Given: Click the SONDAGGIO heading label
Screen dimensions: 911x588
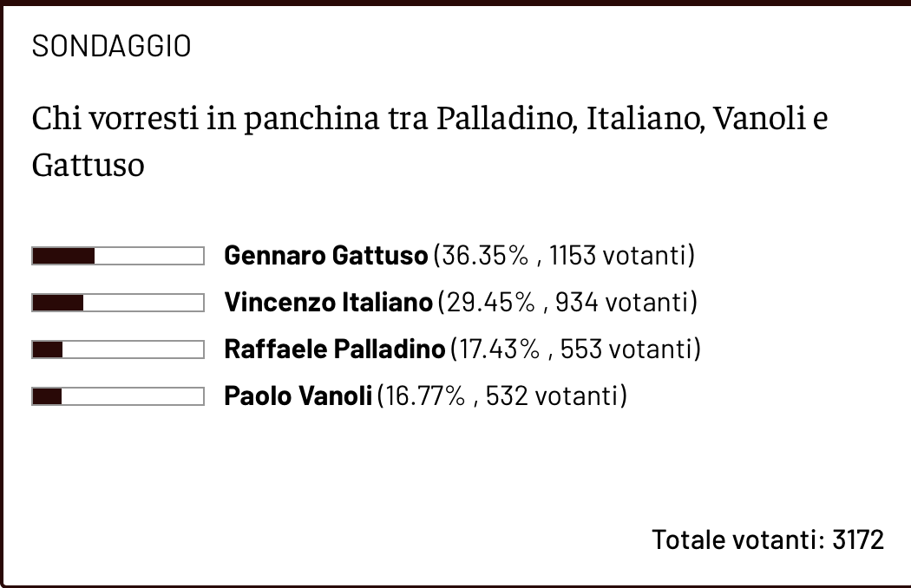Looking at the screenshot, I should pos(111,47).
